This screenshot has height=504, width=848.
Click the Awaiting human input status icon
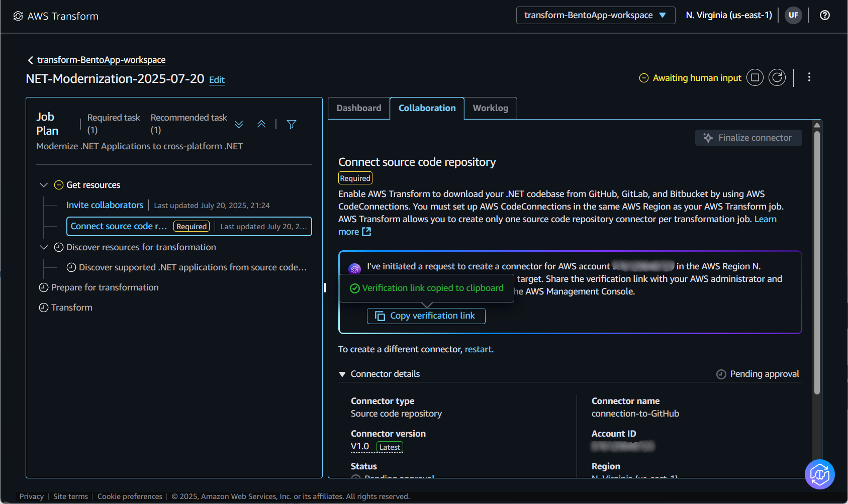[644, 78]
